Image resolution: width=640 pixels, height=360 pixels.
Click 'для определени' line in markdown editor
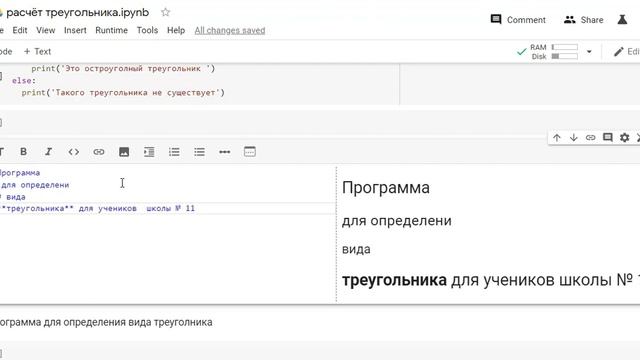(x=35, y=185)
